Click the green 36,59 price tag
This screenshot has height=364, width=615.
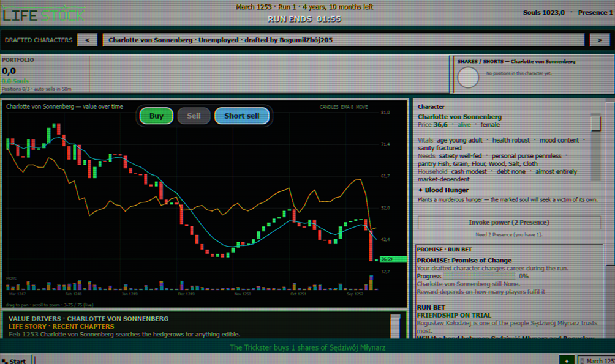(393, 259)
